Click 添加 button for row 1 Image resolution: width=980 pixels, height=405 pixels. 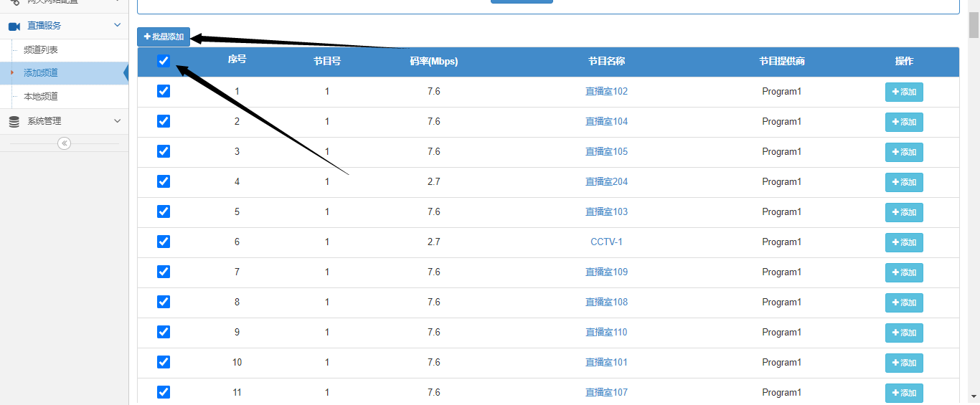pyautogui.click(x=904, y=92)
